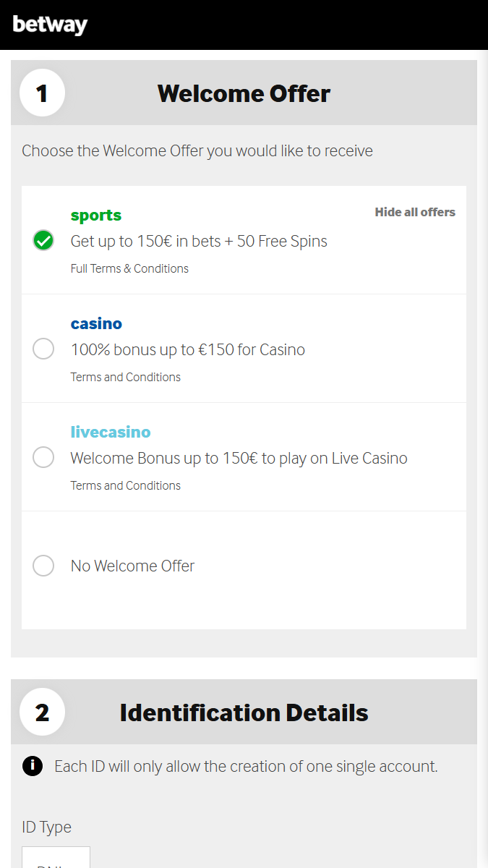Choose the No Welcome Offer radio button

[x=43, y=566]
